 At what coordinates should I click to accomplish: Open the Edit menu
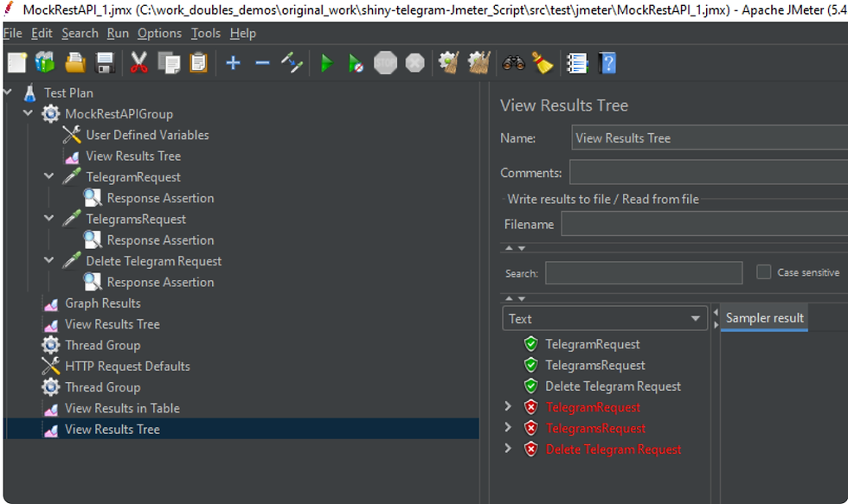[42, 33]
